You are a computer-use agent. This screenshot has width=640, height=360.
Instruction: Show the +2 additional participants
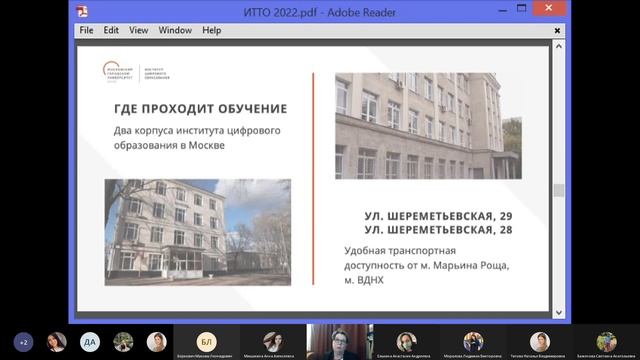pos(23,342)
